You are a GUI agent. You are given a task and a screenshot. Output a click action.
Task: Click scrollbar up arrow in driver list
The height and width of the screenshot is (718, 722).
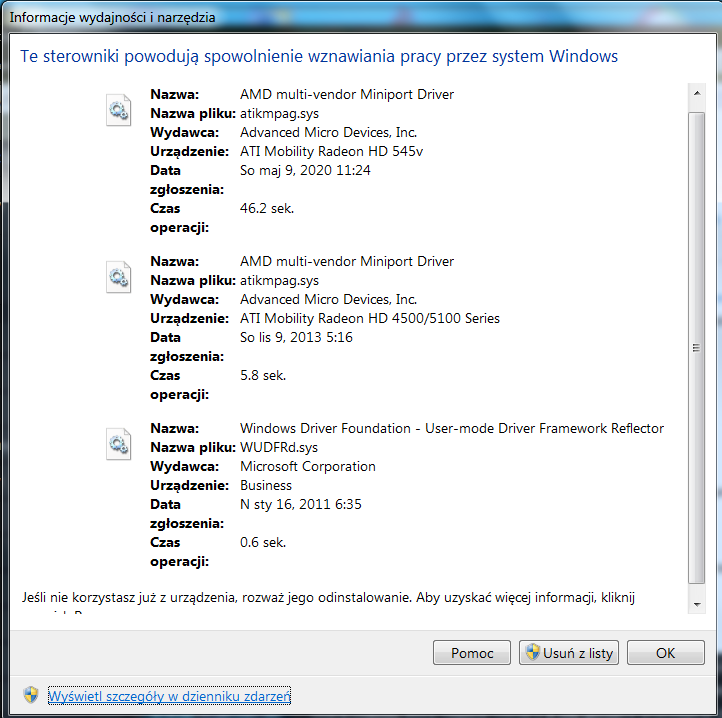pyautogui.click(x=697, y=93)
